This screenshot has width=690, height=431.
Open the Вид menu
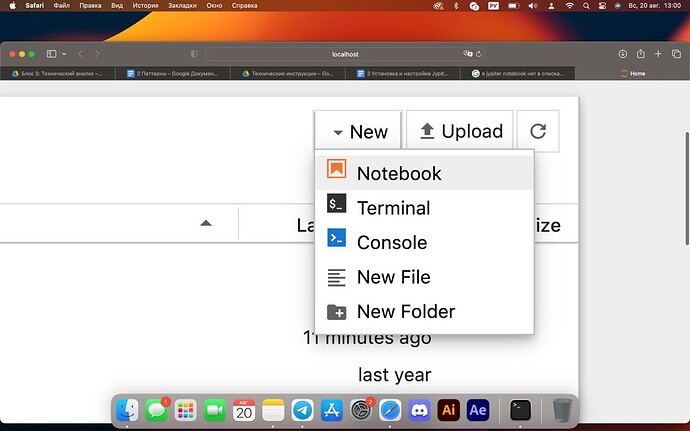coord(117,6)
